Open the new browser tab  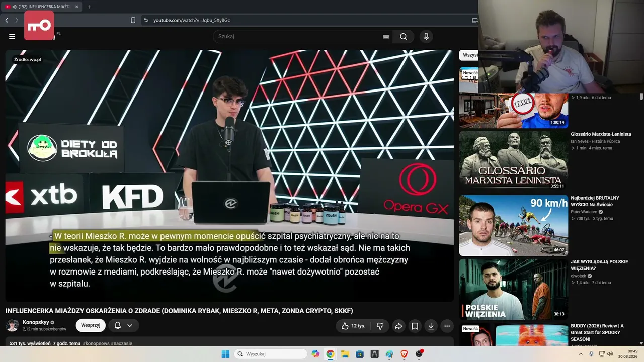[89, 7]
